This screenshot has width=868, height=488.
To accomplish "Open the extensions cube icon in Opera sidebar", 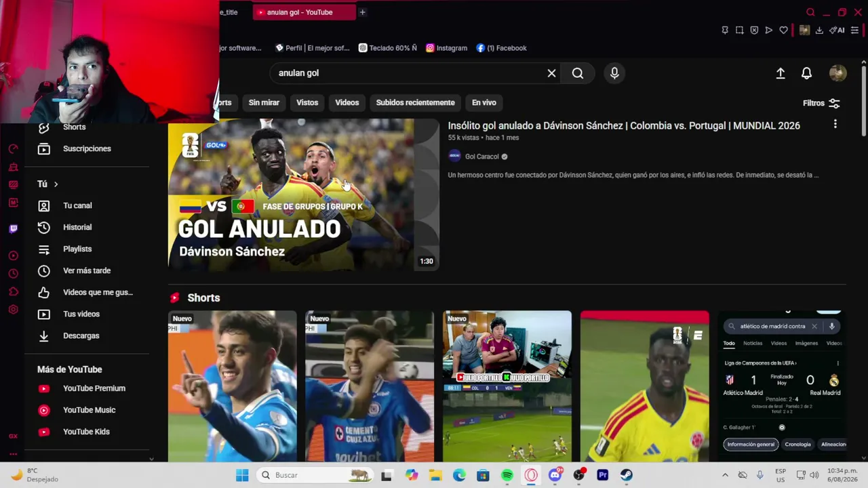I will pyautogui.click(x=13, y=291).
